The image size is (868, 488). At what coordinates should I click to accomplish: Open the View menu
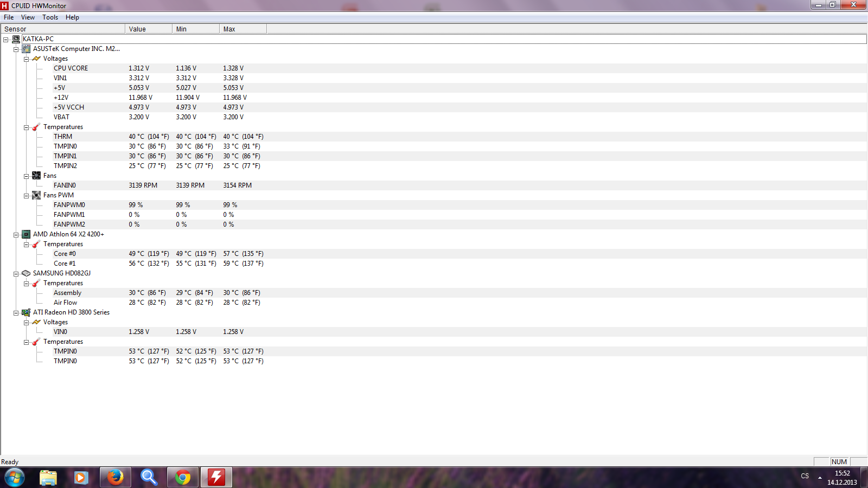click(28, 17)
